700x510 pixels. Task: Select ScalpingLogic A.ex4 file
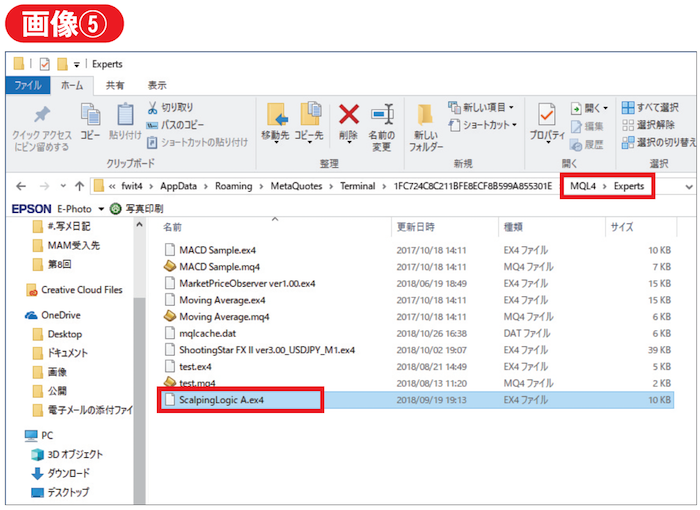coord(417,400)
